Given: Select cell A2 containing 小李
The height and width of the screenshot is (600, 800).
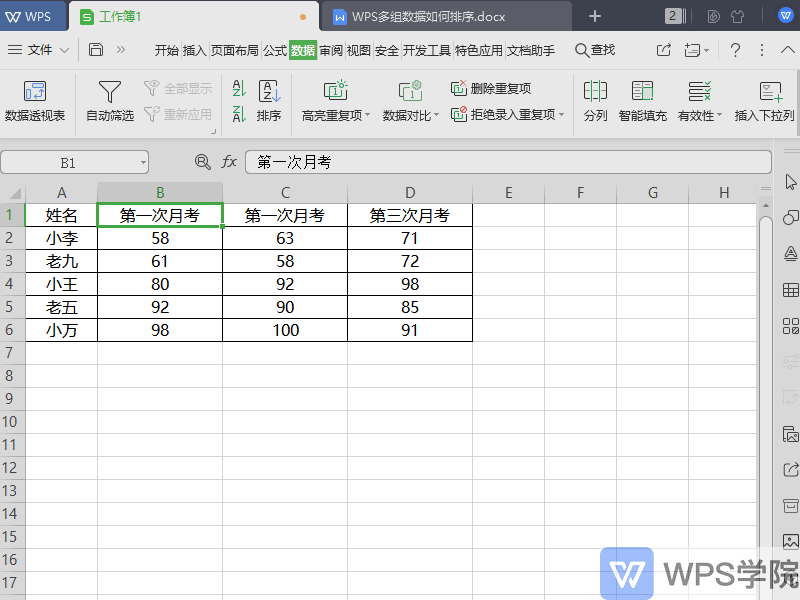Looking at the screenshot, I should click(x=61, y=238).
